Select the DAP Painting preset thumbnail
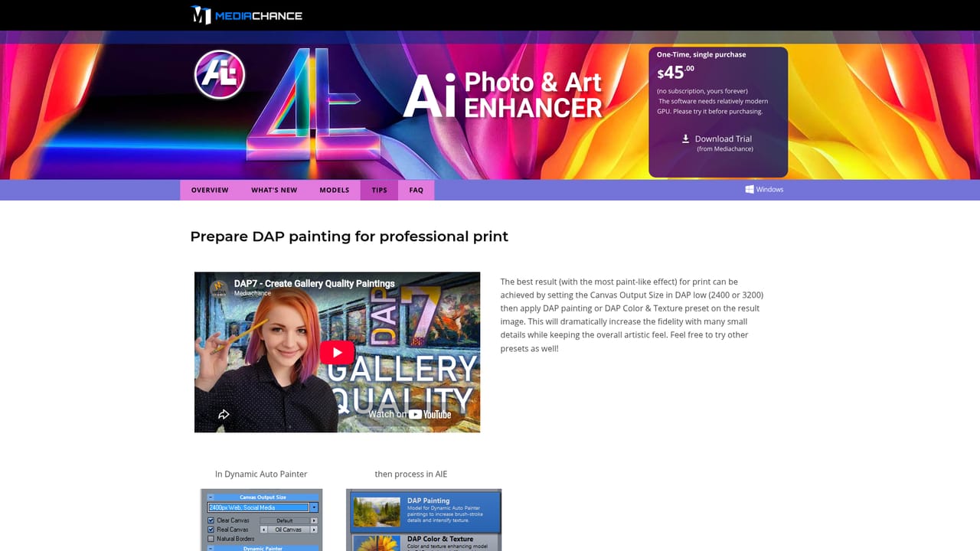Screen dimensions: 980x551 pos(377,512)
